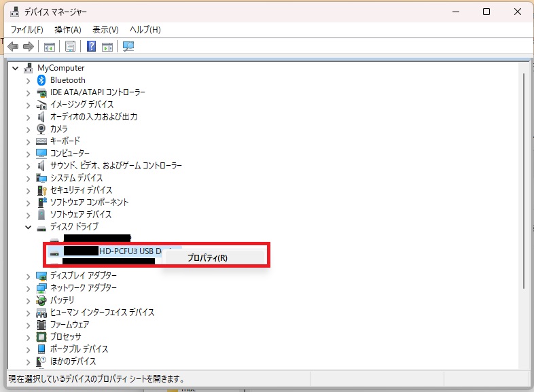Click the show/hide console tree icon

(x=49, y=47)
